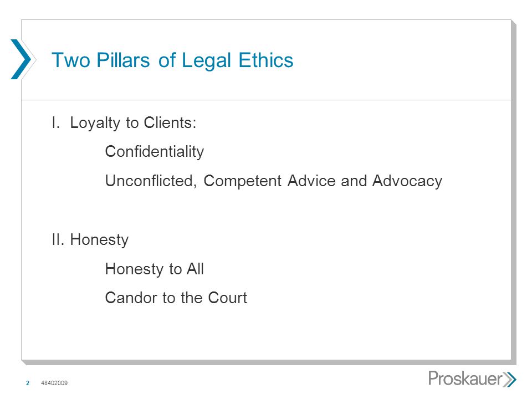
Task: Click Unconflicted, Competent Advice and Advocacy text
Action: [273, 181]
